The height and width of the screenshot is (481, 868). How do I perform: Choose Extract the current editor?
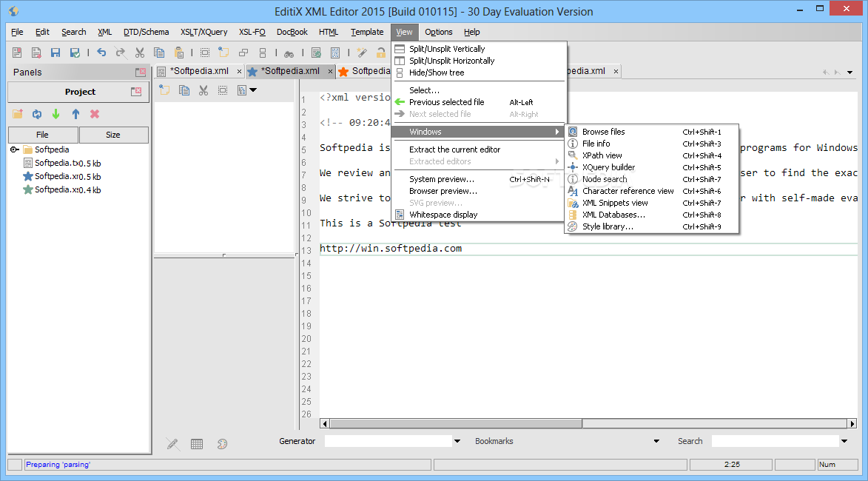[x=479, y=149]
